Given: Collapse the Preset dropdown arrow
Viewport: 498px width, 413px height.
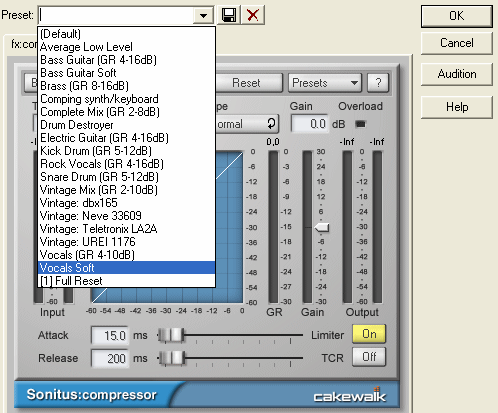Looking at the screenshot, I should pyautogui.click(x=203, y=15).
